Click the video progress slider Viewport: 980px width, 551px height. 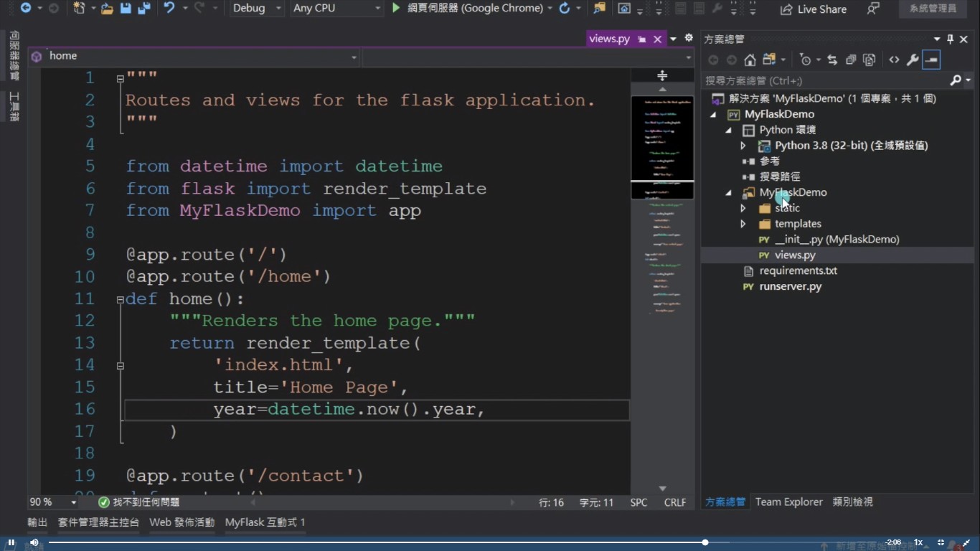coord(705,542)
